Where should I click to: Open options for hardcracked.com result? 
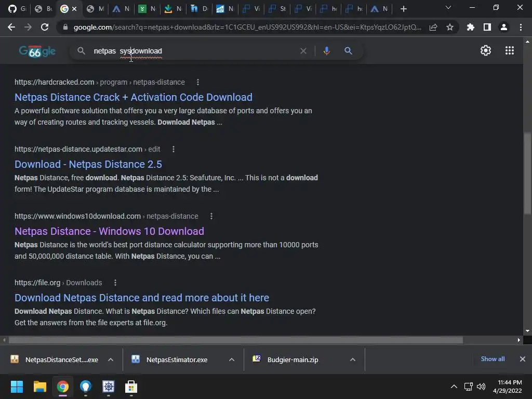pyautogui.click(x=198, y=82)
